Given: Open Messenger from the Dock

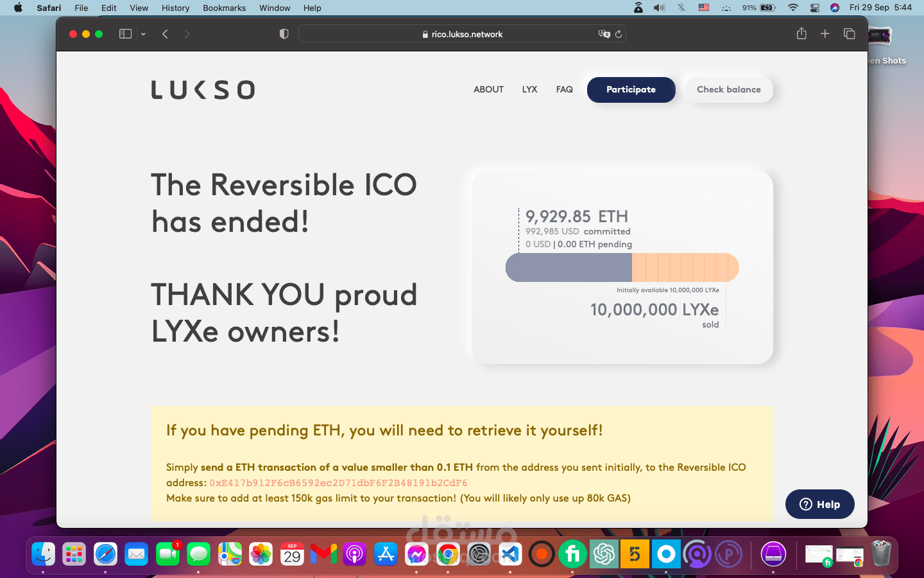Looking at the screenshot, I should coord(416,554).
